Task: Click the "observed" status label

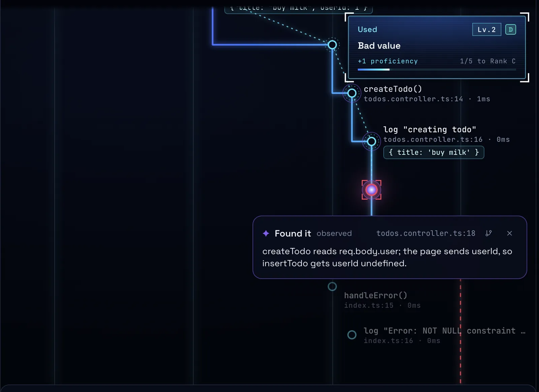Action: [334, 233]
